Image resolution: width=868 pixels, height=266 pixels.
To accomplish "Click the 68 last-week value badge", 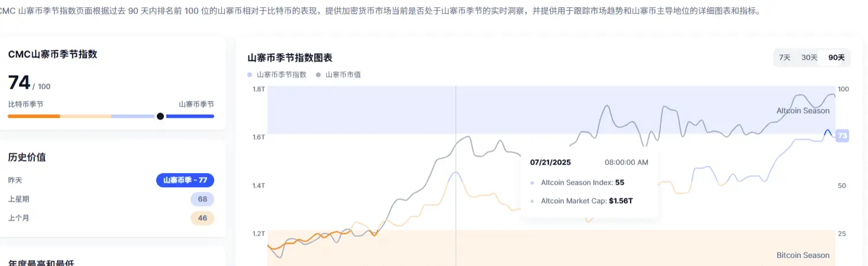I will [202, 199].
